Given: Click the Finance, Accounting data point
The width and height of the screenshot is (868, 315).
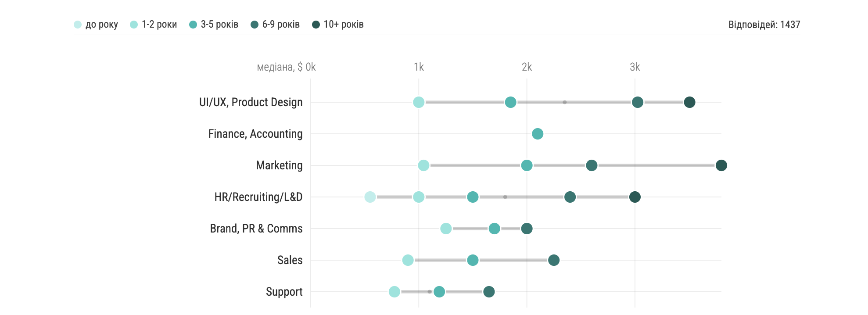Looking at the screenshot, I should pos(538,134).
